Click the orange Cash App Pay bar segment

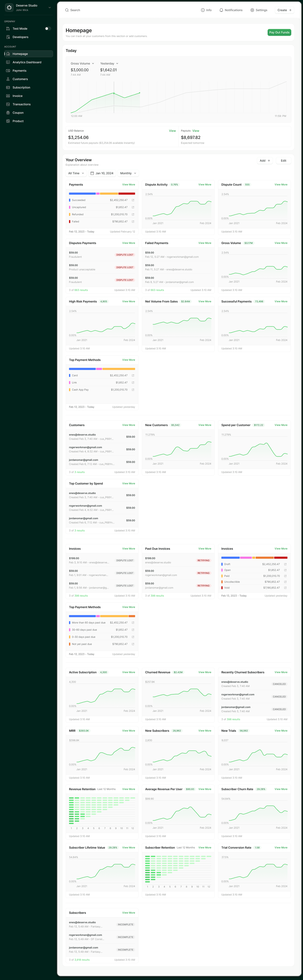(119, 369)
